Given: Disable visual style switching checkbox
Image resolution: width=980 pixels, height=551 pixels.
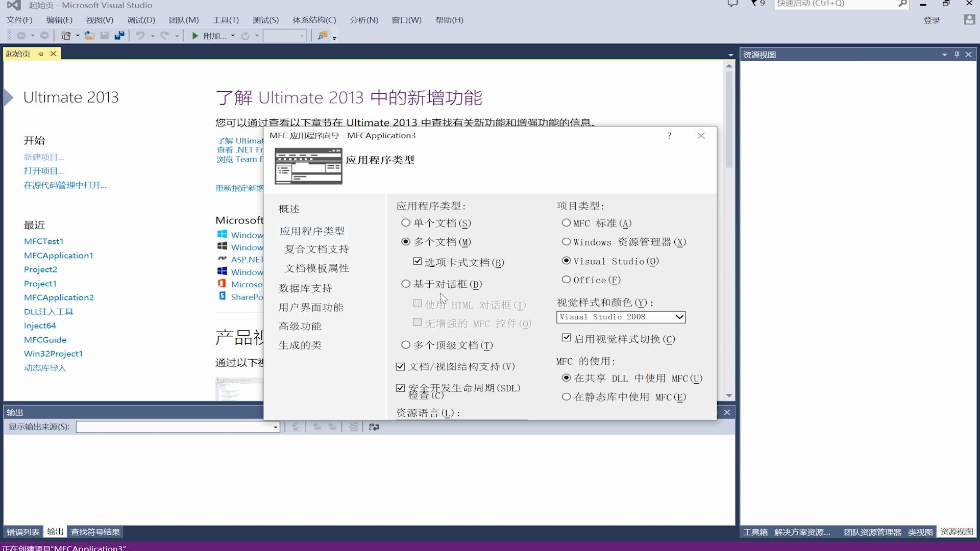Looking at the screenshot, I should [x=566, y=338].
